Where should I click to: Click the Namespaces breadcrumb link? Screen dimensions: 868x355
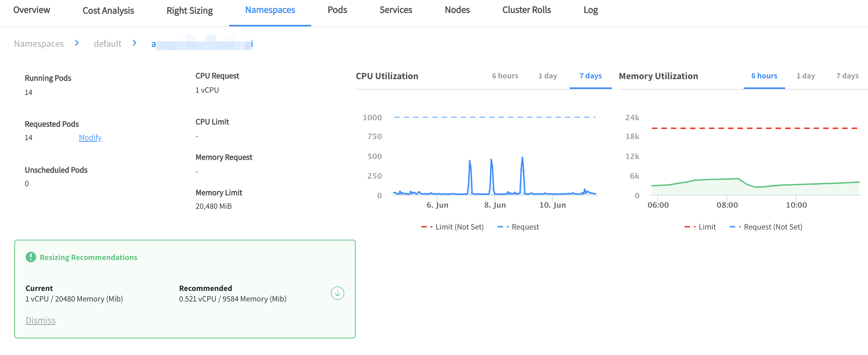pos(39,43)
